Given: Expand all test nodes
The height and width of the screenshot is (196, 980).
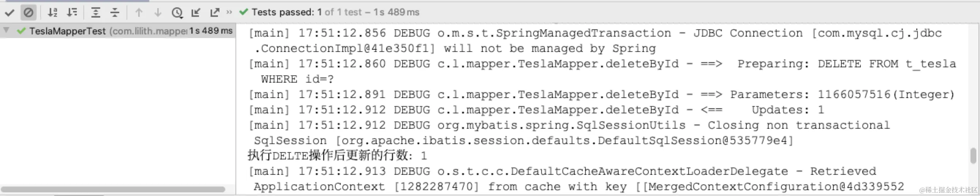Looking at the screenshot, I should pyautogui.click(x=96, y=12).
